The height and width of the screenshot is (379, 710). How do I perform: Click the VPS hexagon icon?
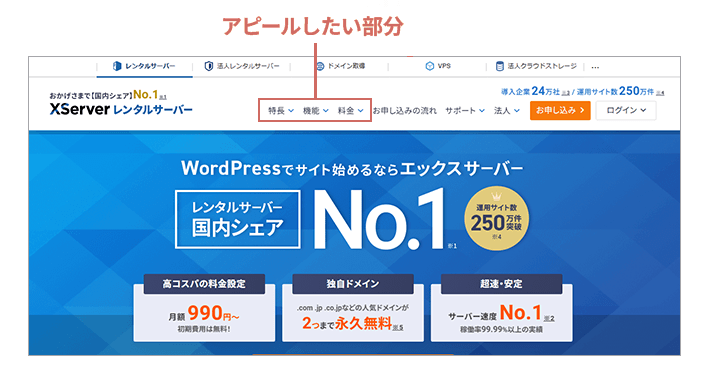[x=430, y=66]
